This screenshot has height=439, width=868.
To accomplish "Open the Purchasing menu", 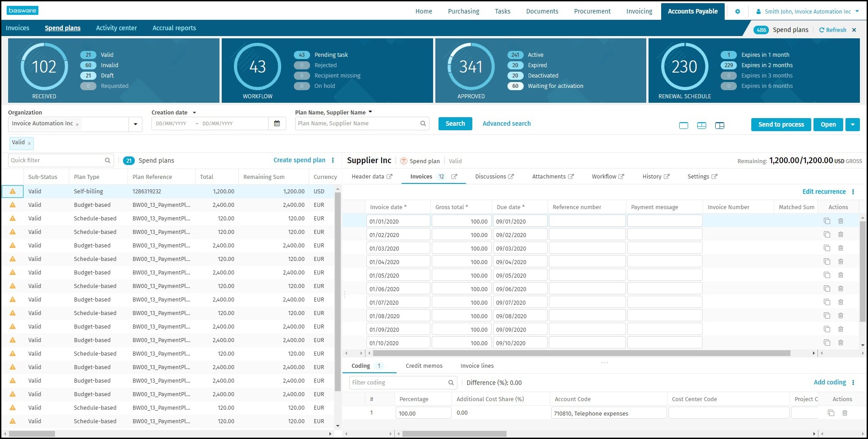I will pyautogui.click(x=463, y=11).
